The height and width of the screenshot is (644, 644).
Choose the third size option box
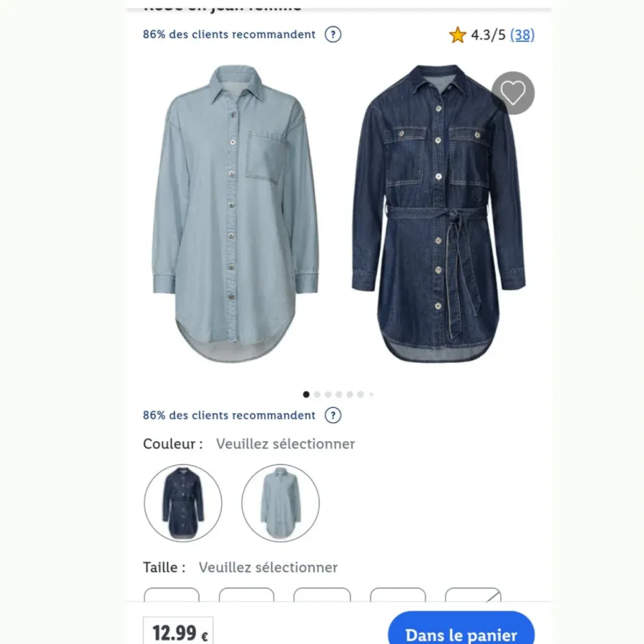click(322, 595)
